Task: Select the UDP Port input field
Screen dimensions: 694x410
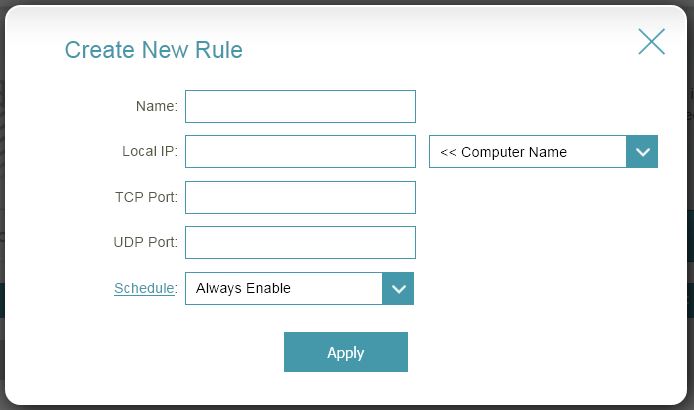Action: 300,242
